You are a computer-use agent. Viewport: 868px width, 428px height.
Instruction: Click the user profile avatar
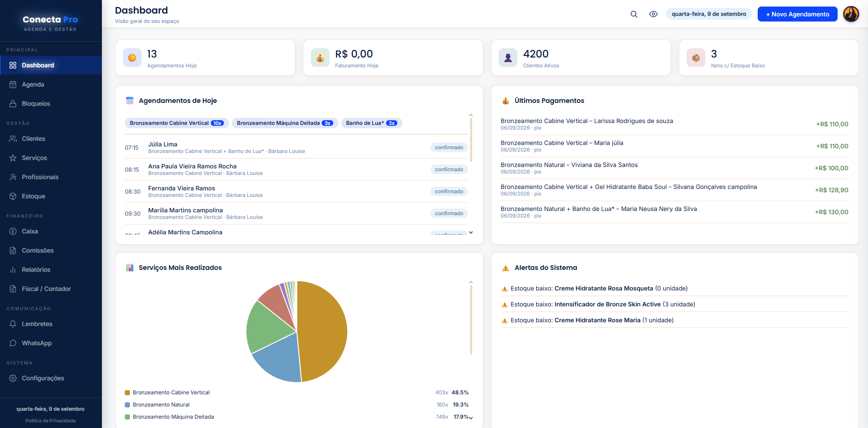pyautogui.click(x=851, y=14)
